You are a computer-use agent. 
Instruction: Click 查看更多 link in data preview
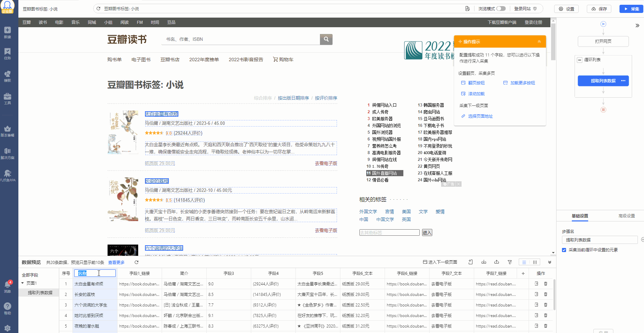pyautogui.click(x=116, y=262)
